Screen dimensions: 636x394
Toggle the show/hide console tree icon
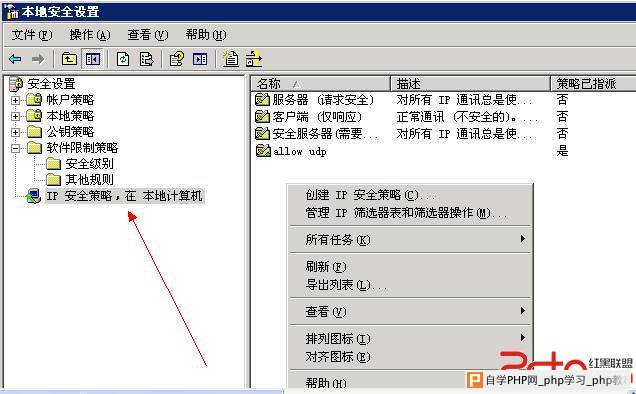click(x=92, y=59)
